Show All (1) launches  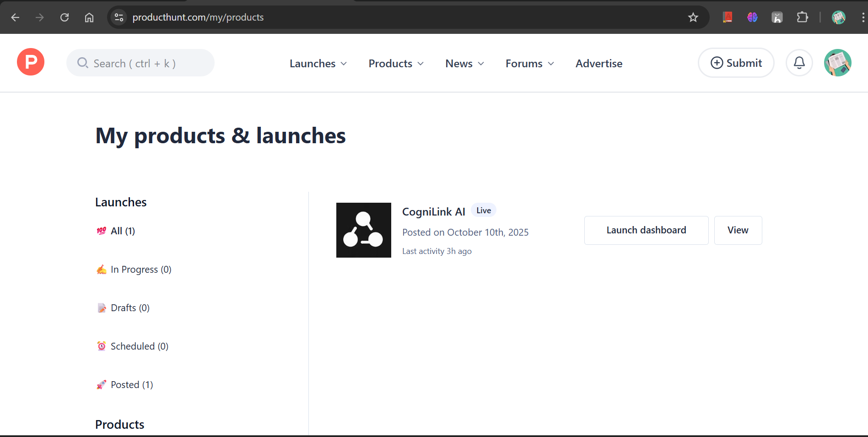tap(123, 231)
